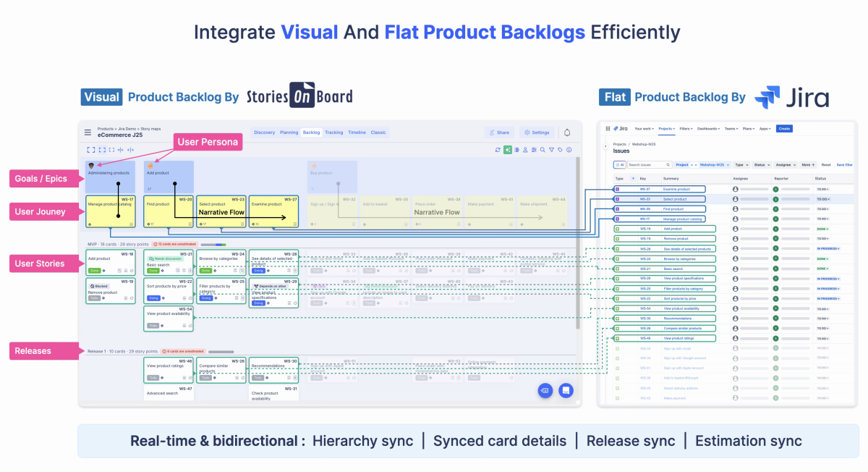This screenshot has height=472, width=868.
Task: Open the Your work dropdown in Jira
Action: tap(644, 129)
